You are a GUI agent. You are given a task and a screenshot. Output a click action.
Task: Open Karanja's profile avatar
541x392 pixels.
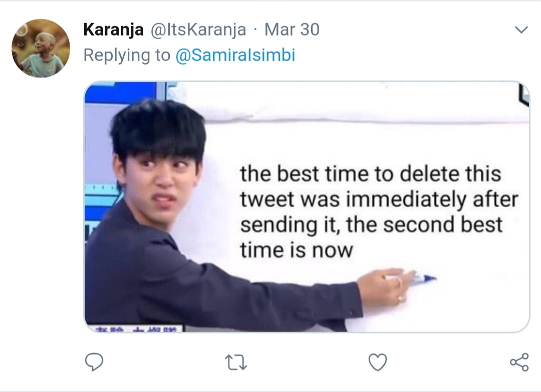point(41,48)
